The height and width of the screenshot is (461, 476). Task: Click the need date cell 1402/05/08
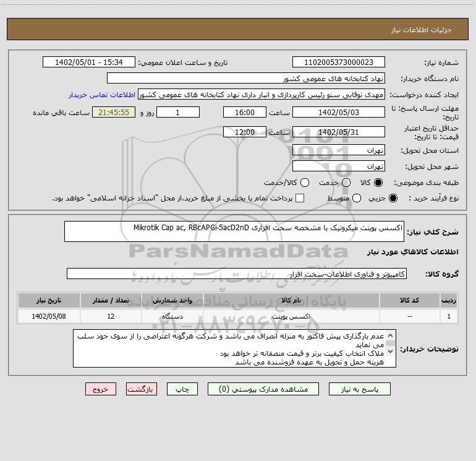click(49, 316)
